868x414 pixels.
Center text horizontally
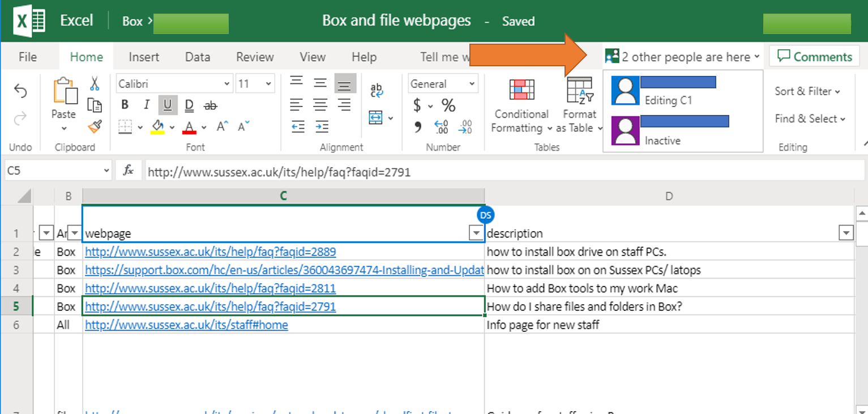[320, 105]
